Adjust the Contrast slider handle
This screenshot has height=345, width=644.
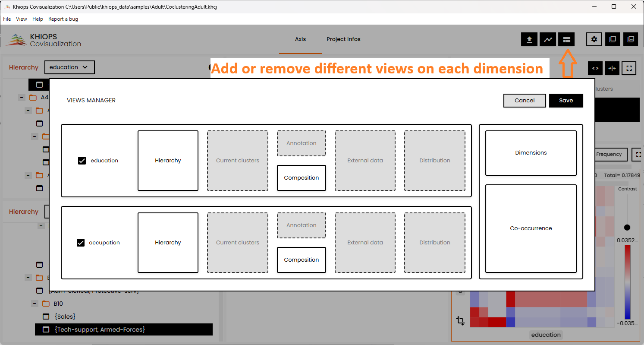click(627, 228)
